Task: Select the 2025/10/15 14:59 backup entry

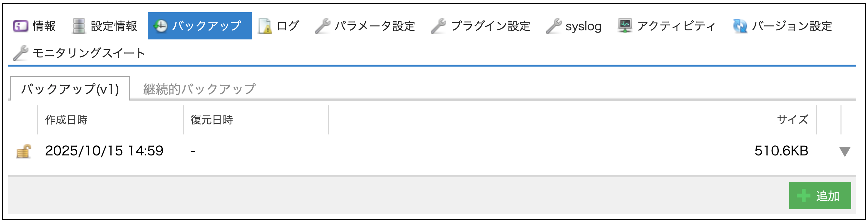Action: coord(104,151)
